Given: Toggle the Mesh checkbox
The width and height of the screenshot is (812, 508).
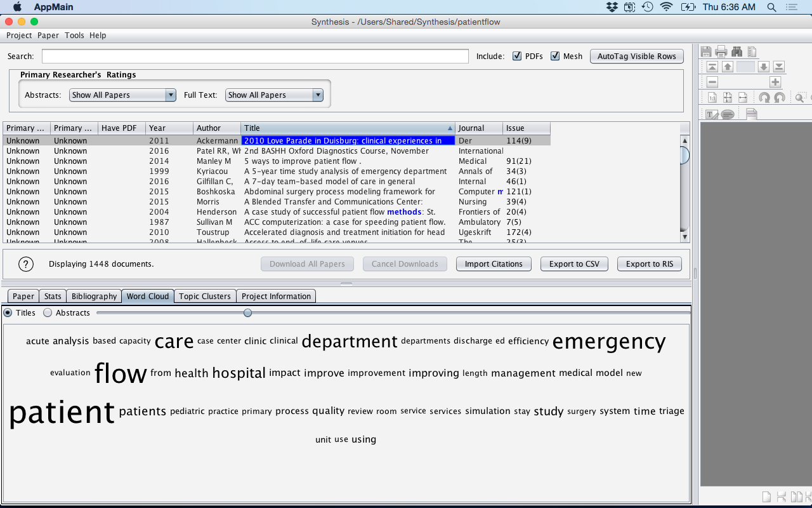Looking at the screenshot, I should [555, 56].
